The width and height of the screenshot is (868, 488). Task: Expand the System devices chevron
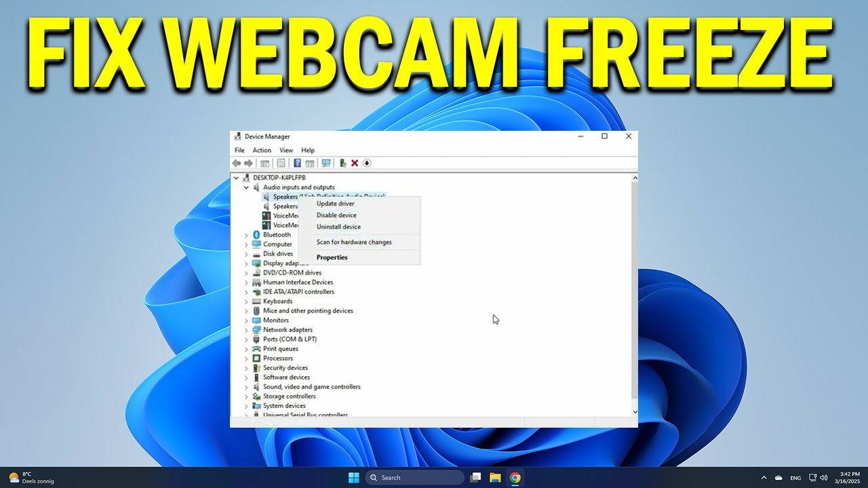pyautogui.click(x=246, y=405)
